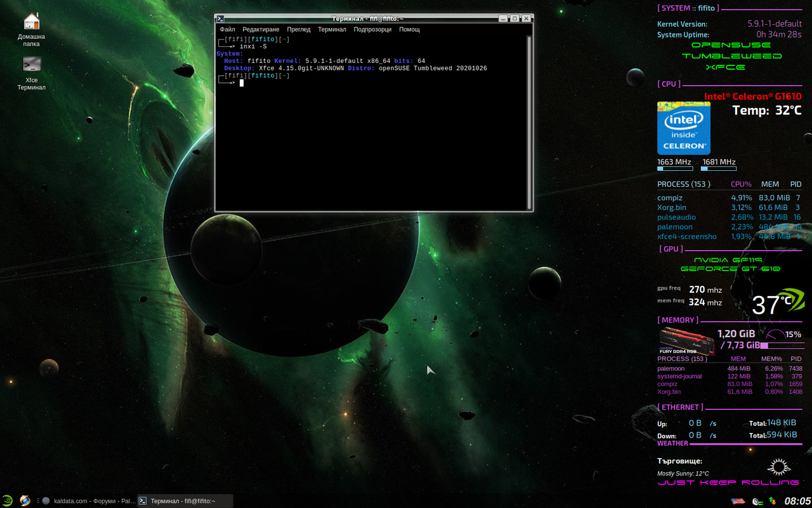Click the 'compiz' row in CPU process list
This screenshot has height=508, width=812.
tap(729, 198)
